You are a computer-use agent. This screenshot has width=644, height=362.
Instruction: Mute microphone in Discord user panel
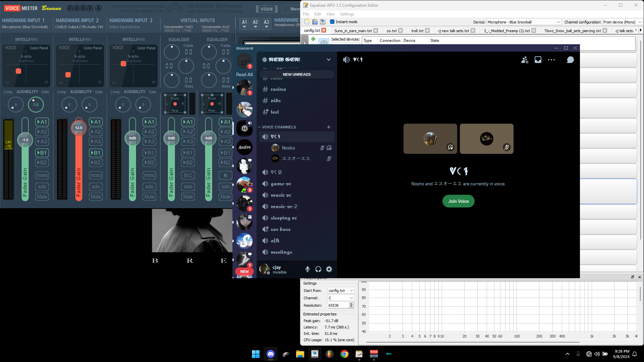(x=307, y=269)
